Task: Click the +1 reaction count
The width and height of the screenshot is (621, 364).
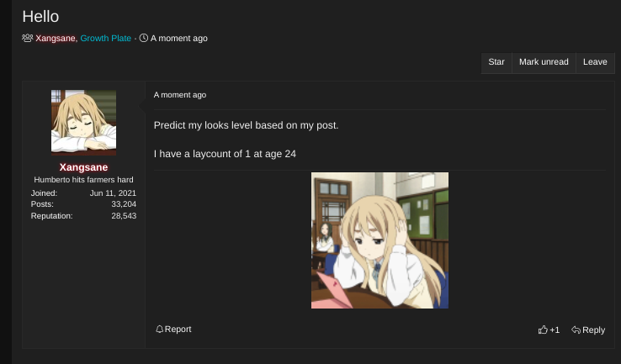Action: pyautogui.click(x=555, y=330)
